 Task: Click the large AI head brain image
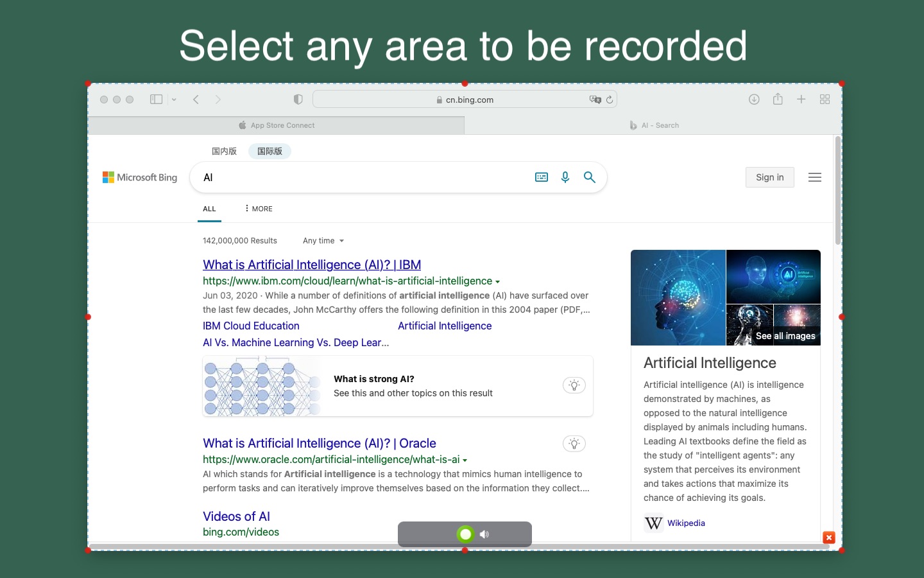678,297
